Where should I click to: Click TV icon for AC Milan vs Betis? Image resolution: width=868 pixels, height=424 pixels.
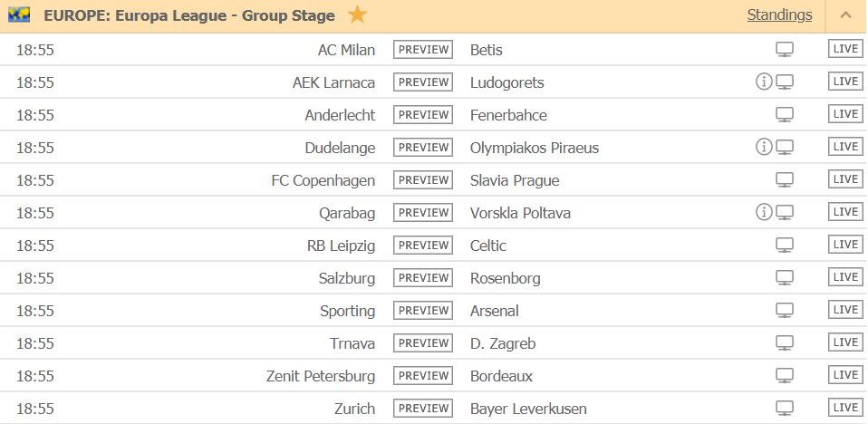(785, 50)
